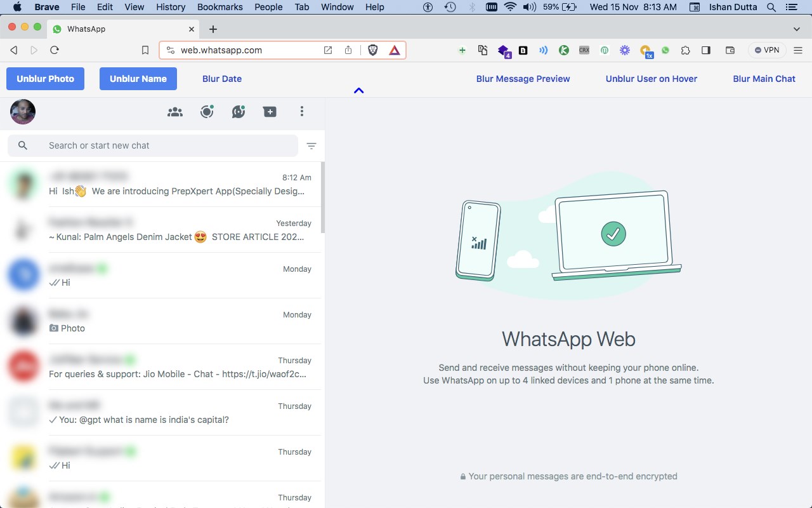
Task: Open the Channels icon
Action: point(239,112)
